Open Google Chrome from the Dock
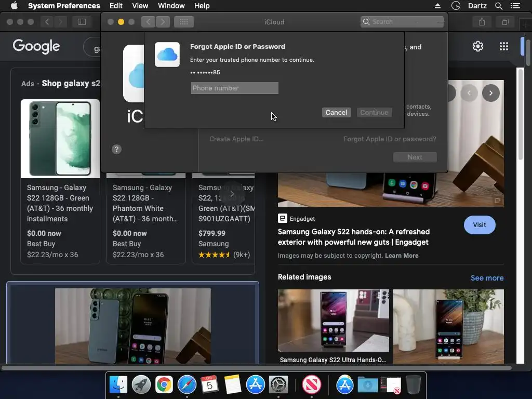This screenshot has height=399, width=532. 164,385
